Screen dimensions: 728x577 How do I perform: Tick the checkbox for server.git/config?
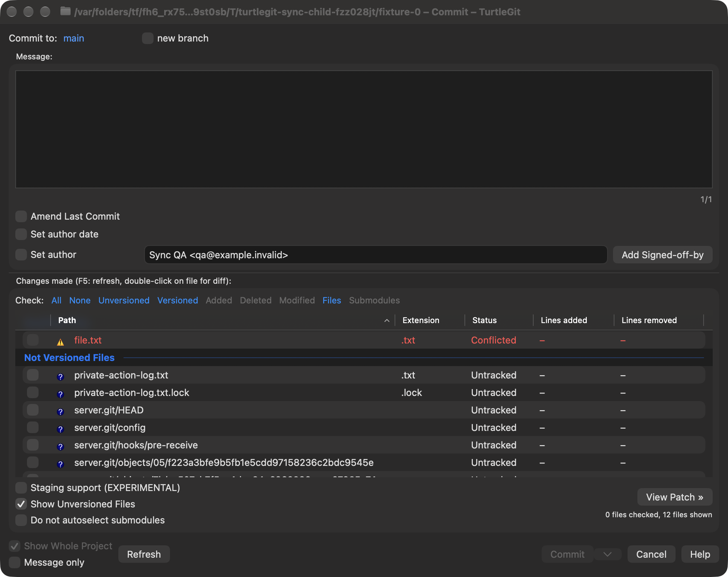33,427
